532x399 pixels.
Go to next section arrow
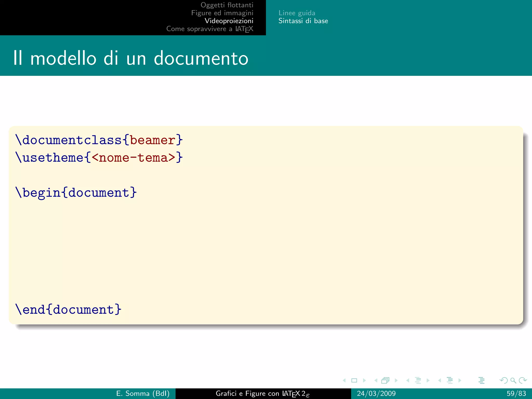click(460, 381)
